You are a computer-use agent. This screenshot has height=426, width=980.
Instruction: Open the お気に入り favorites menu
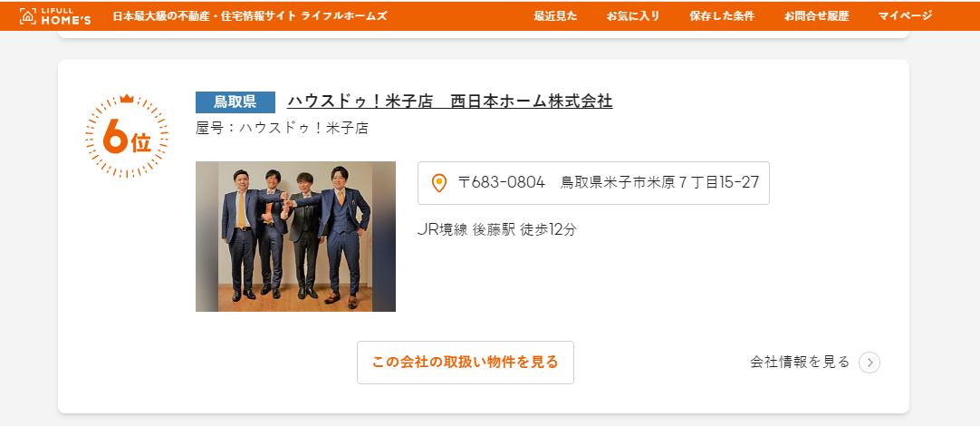632,16
